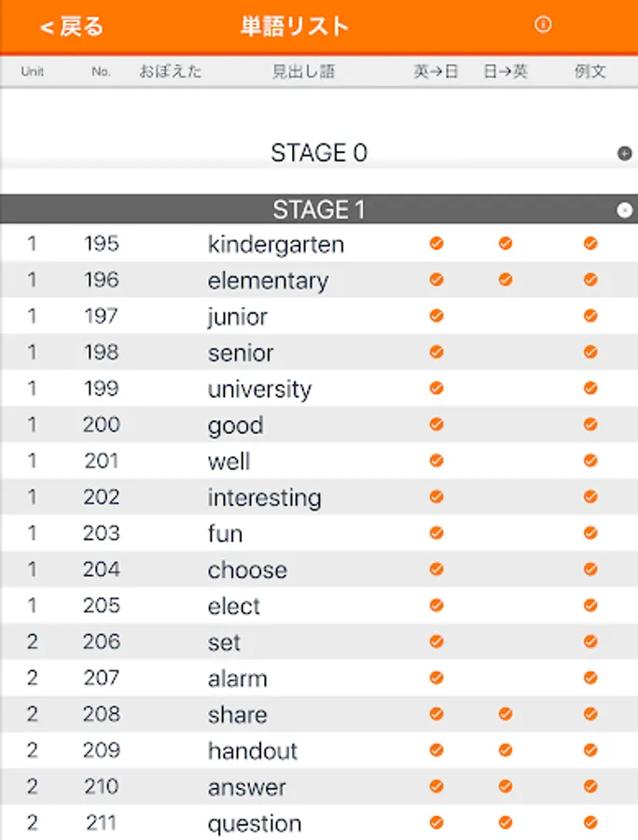Go back with the 戻る button
This screenshot has width=638, height=840.
click(x=71, y=26)
